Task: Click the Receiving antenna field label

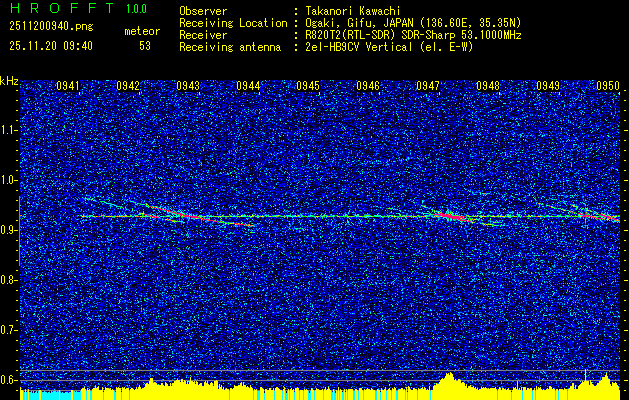Action: pyautogui.click(x=230, y=47)
